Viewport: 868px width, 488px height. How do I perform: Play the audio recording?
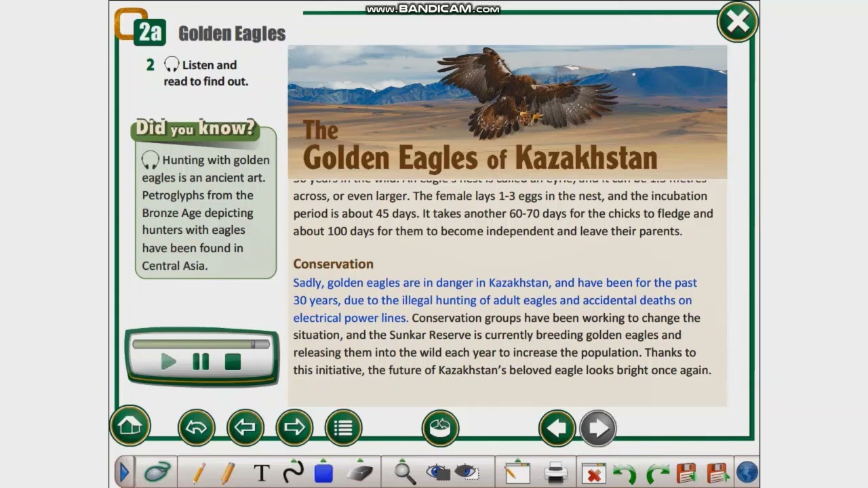(x=168, y=361)
